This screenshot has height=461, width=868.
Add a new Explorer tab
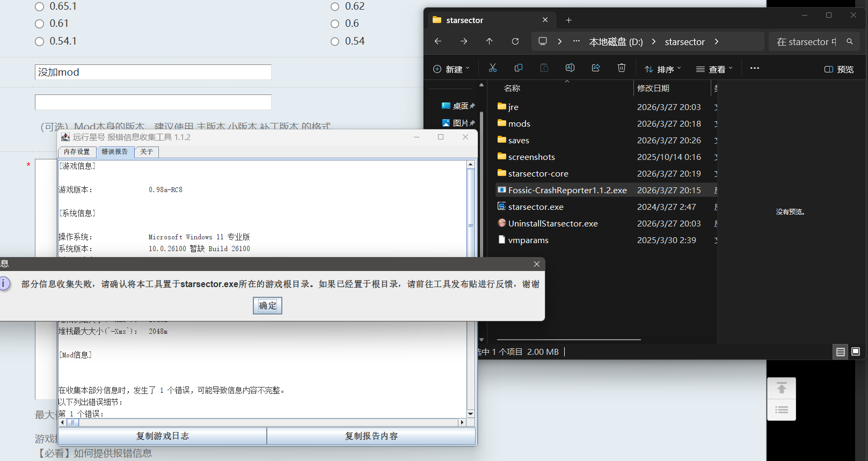(569, 20)
